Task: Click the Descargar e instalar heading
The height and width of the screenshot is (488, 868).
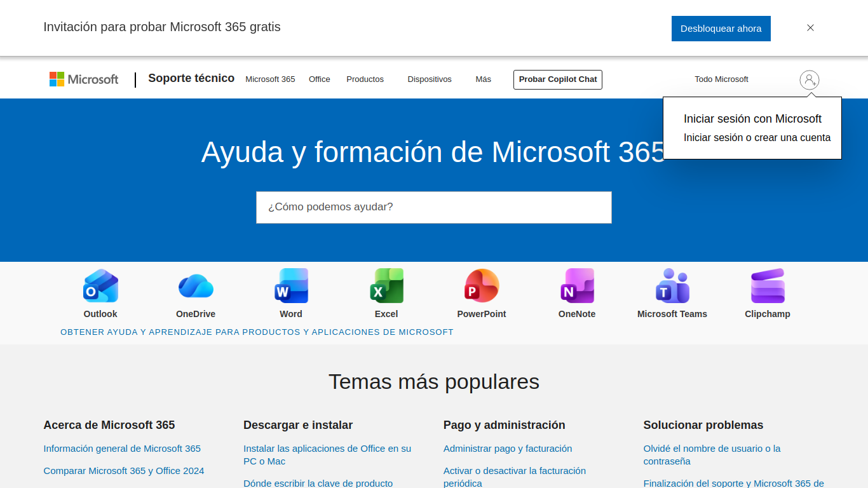Action: point(298,425)
